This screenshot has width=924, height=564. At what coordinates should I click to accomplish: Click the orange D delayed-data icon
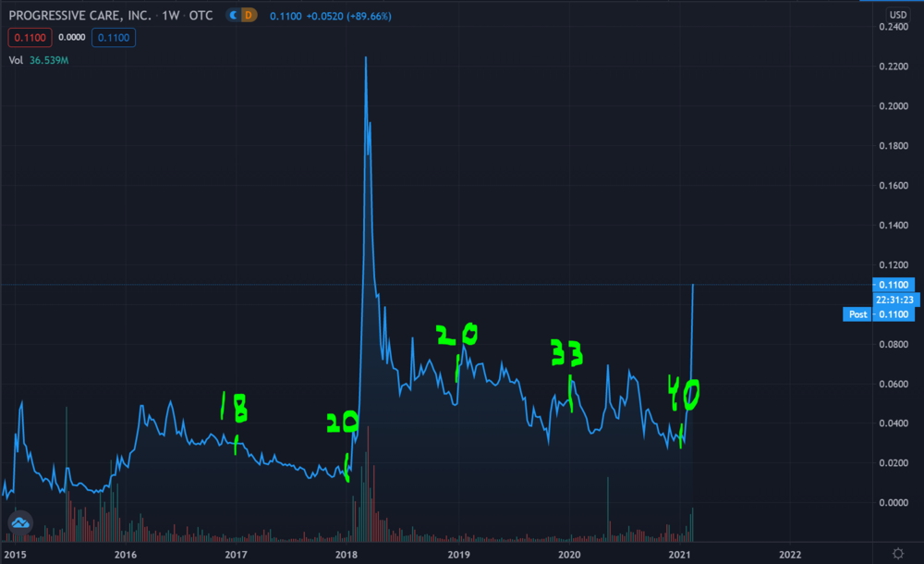249,16
